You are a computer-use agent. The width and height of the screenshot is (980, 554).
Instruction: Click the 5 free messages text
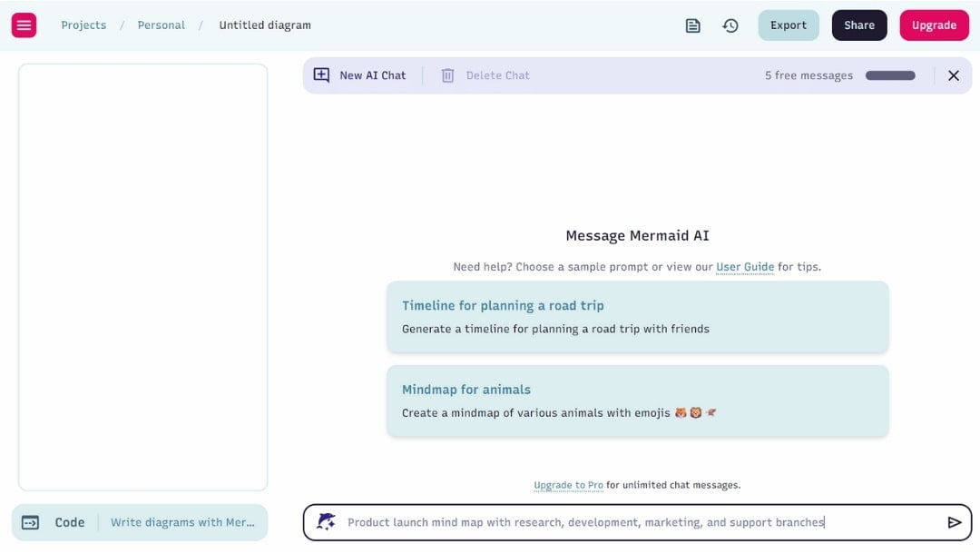click(x=808, y=75)
